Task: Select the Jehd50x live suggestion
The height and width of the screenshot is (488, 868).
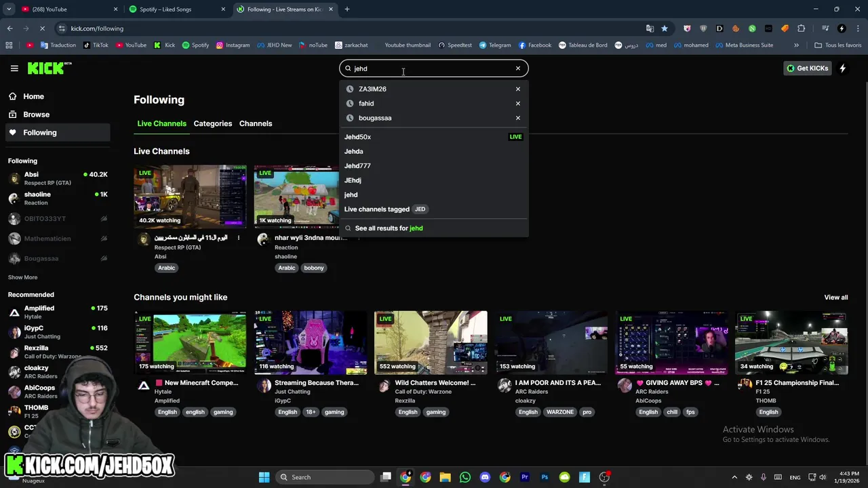Action: click(x=433, y=137)
